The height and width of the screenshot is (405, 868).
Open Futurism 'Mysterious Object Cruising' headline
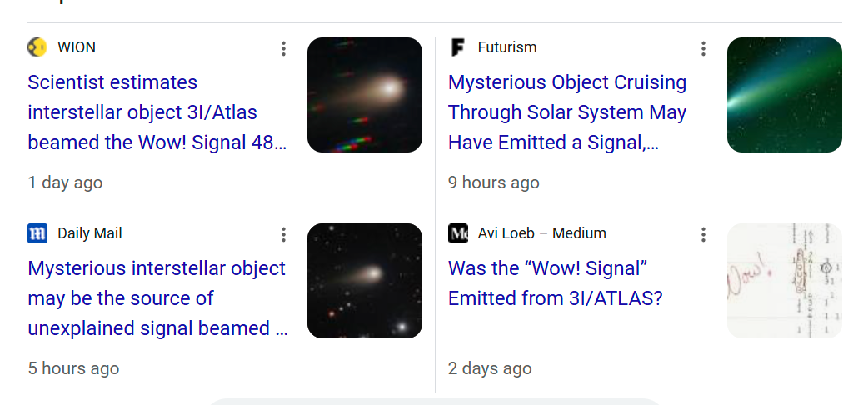coord(566,112)
